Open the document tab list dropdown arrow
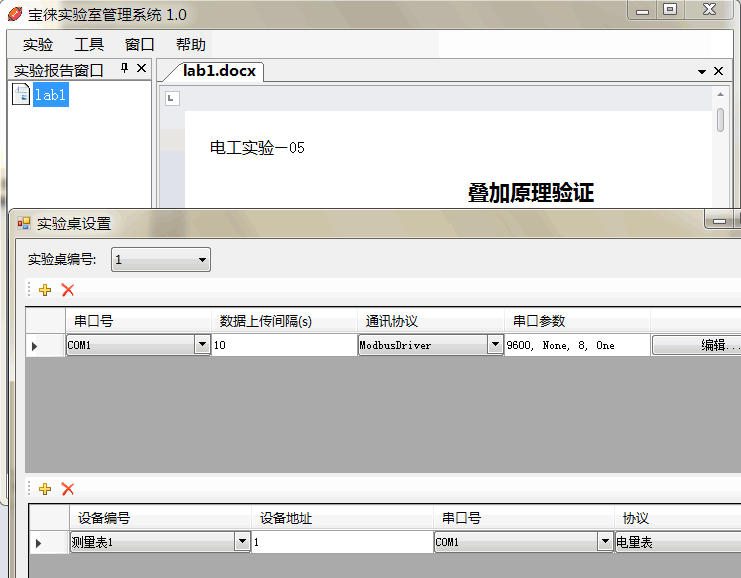 pos(702,72)
